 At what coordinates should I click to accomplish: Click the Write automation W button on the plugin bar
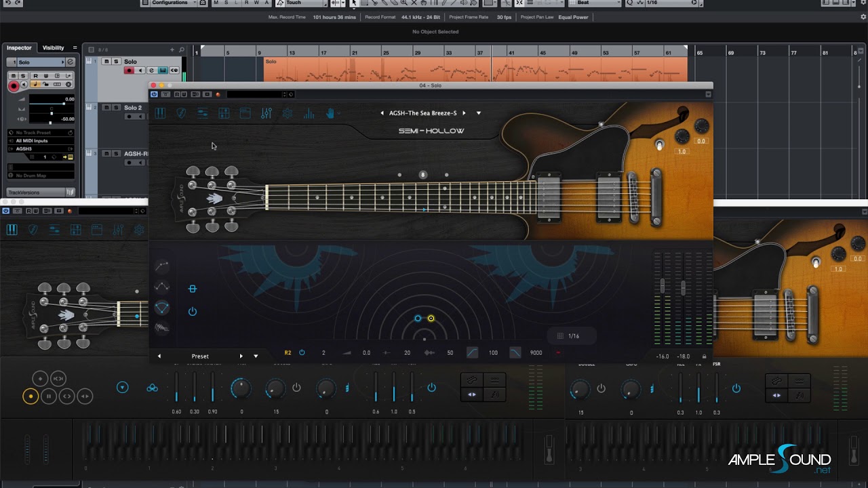point(184,94)
